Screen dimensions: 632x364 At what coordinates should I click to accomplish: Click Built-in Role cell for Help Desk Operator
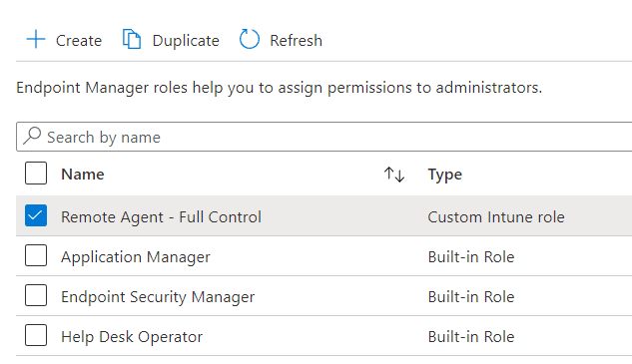pos(471,337)
